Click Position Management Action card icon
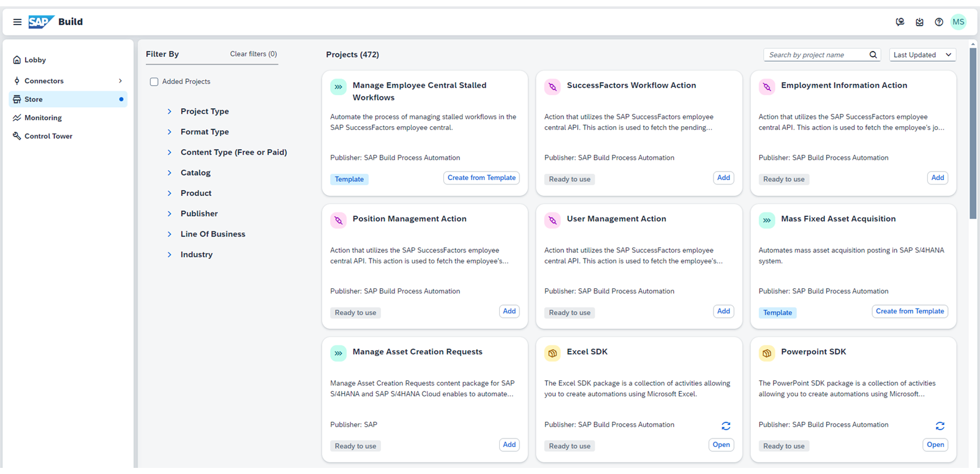This screenshot has height=474, width=980. tap(339, 220)
